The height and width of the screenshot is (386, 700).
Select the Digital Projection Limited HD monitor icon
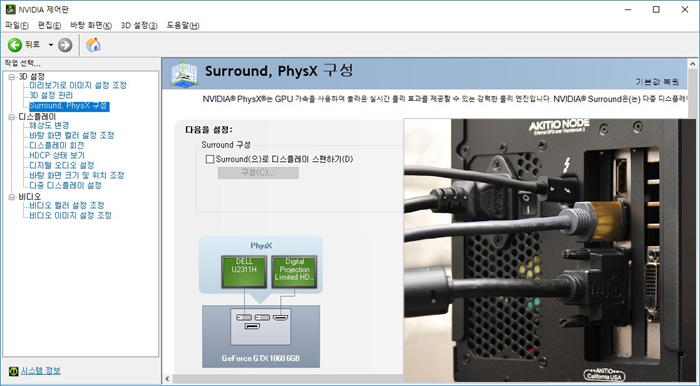294,271
